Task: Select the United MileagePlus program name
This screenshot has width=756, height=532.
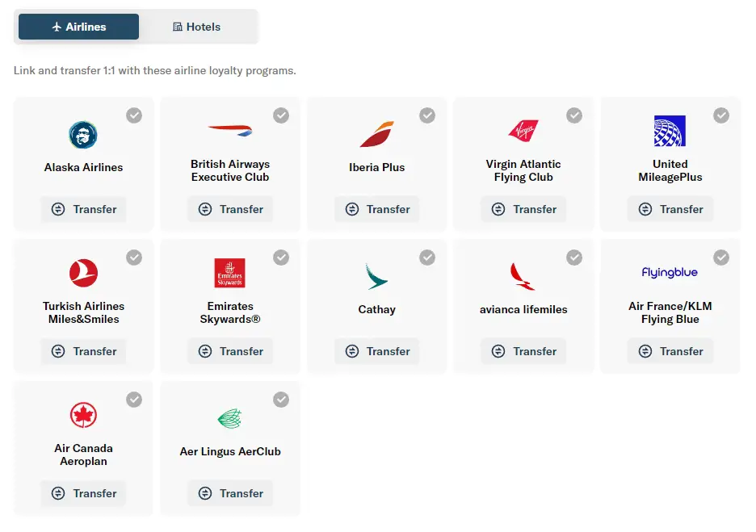Action: point(670,170)
